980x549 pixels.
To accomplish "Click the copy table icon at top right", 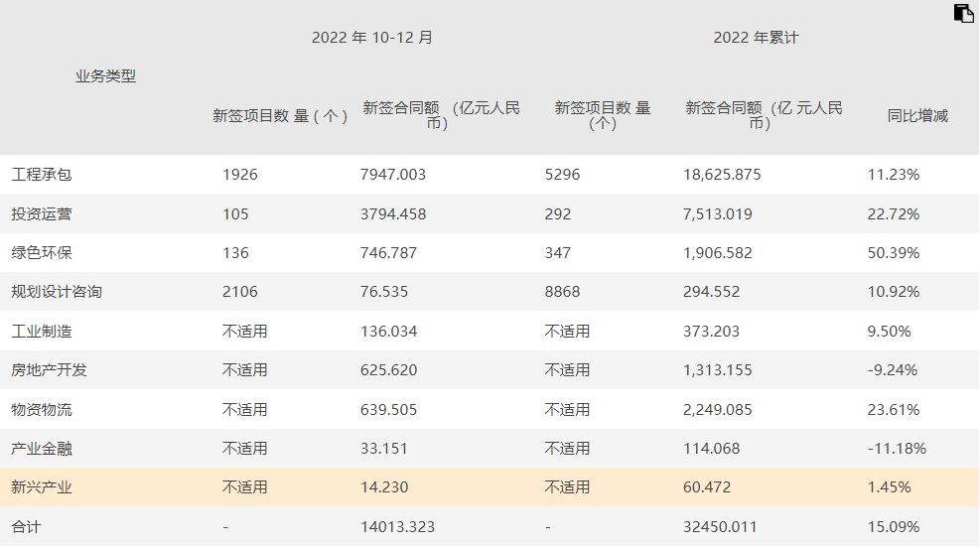I will pos(963,13).
